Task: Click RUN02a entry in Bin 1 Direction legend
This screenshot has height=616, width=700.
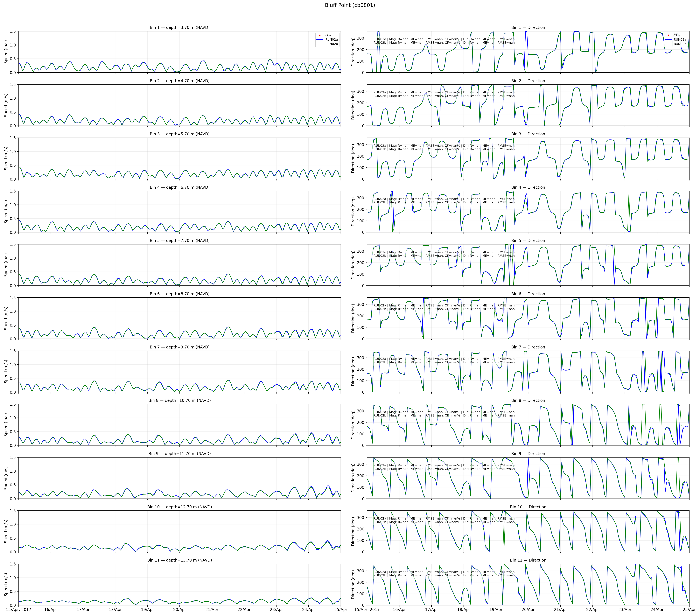Action: pyautogui.click(x=679, y=40)
